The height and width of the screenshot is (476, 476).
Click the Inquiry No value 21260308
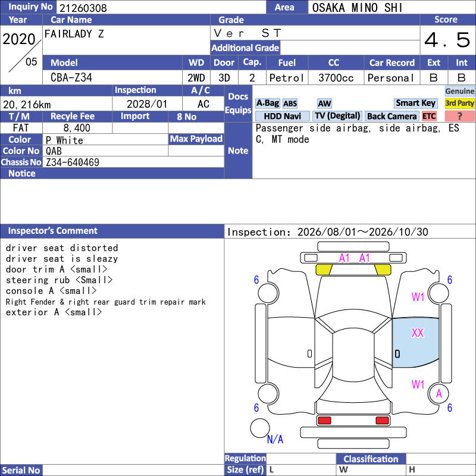(83, 8)
